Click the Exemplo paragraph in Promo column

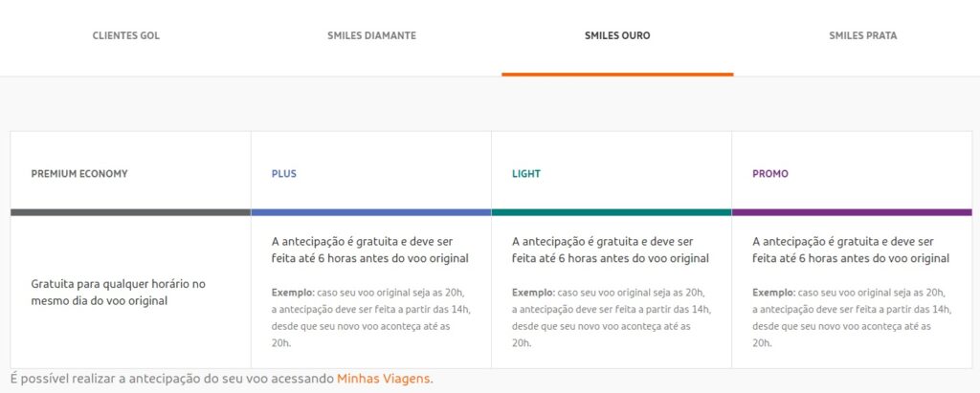tap(851, 317)
